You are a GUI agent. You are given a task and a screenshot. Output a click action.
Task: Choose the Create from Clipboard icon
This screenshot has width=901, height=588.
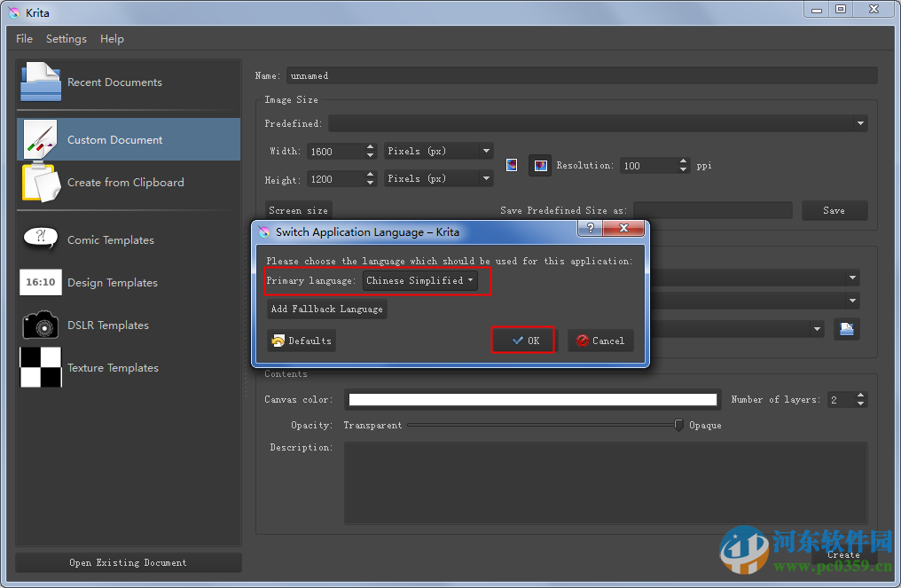click(x=41, y=182)
